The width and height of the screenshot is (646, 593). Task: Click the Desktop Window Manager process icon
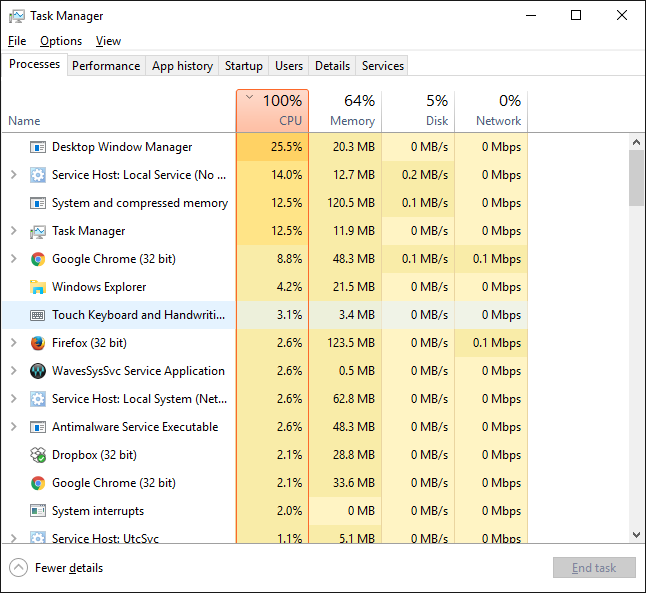[x=38, y=147]
